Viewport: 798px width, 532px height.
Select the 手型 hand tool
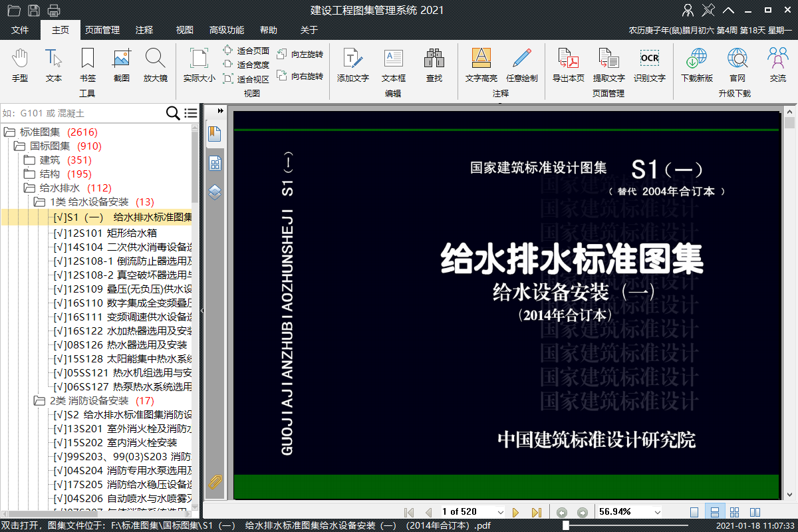click(x=20, y=65)
